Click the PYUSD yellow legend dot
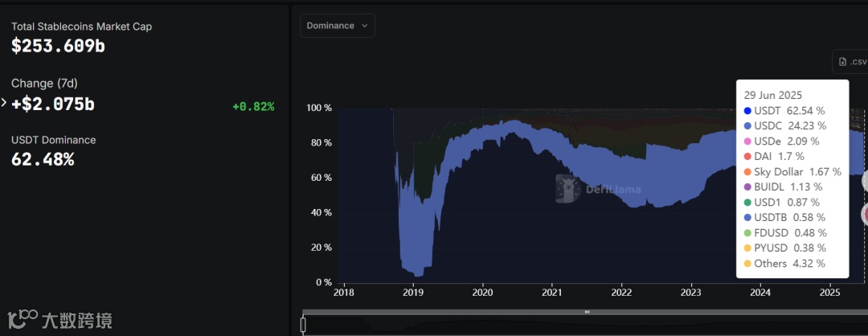This screenshot has height=336, width=868. pyautogui.click(x=748, y=248)
